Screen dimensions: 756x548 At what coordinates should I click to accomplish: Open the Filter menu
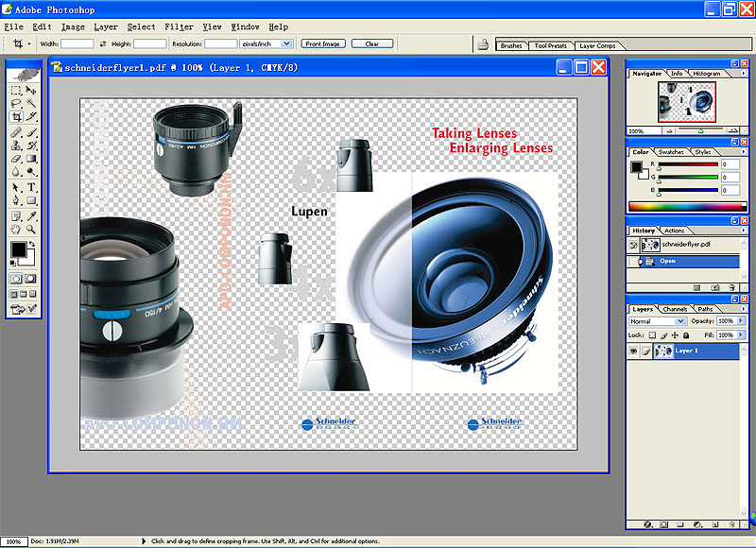tap(179, 27)
